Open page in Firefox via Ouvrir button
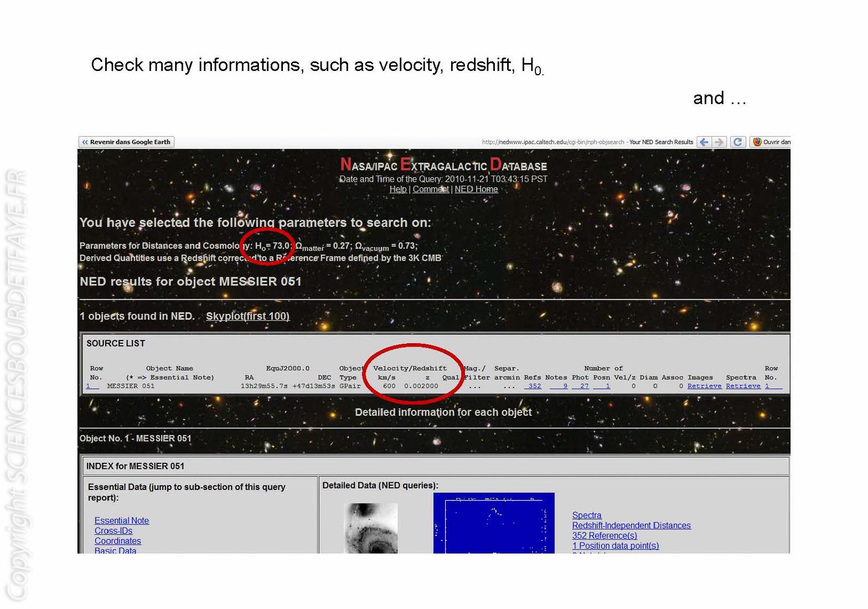868x609 pixels. click(771, 142)
